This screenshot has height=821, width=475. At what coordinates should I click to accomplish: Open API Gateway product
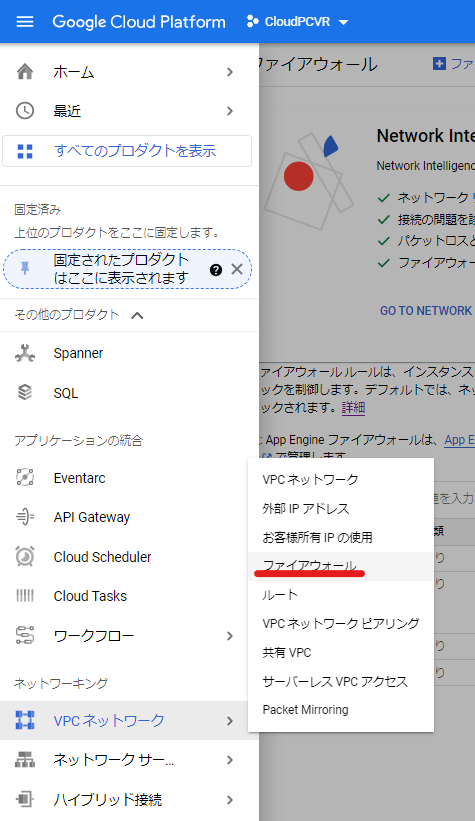tap(92, 517)
